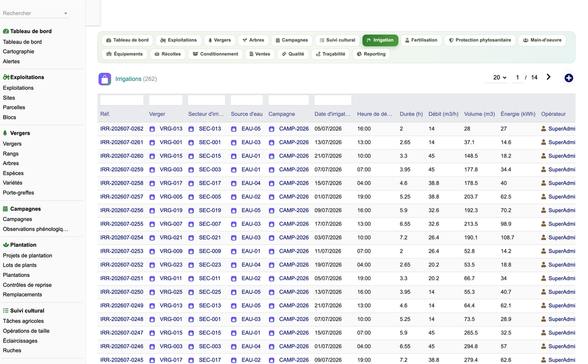Open Porte-greffes in the sidebar
The image size is (588, 364).
point(19,193)
